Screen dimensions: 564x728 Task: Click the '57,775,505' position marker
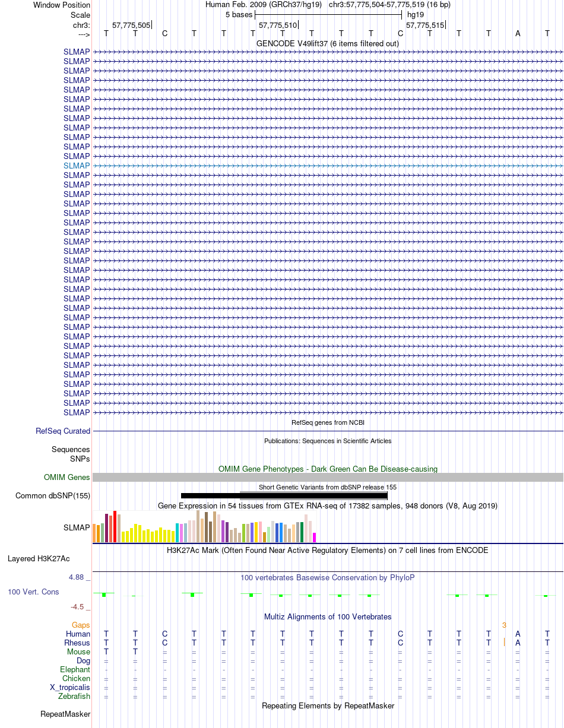pos(131,25)
